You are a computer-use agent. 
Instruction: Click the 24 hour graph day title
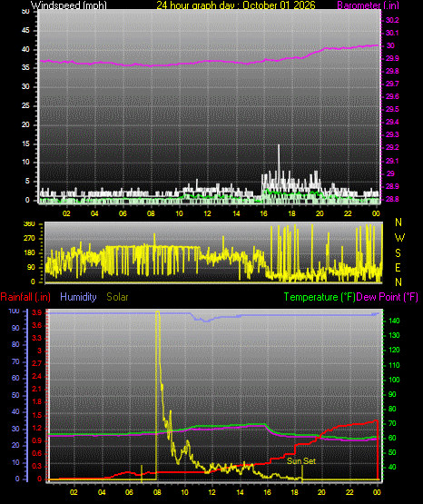pos(236,5)
